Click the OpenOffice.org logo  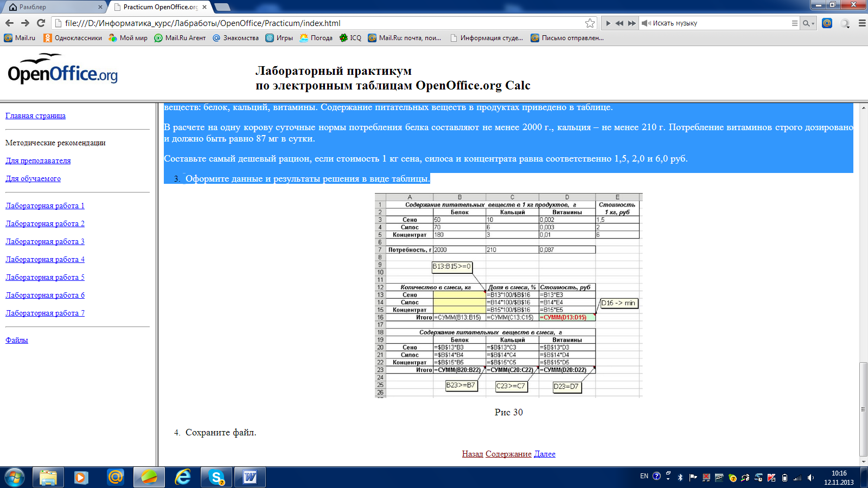[62, 69]
